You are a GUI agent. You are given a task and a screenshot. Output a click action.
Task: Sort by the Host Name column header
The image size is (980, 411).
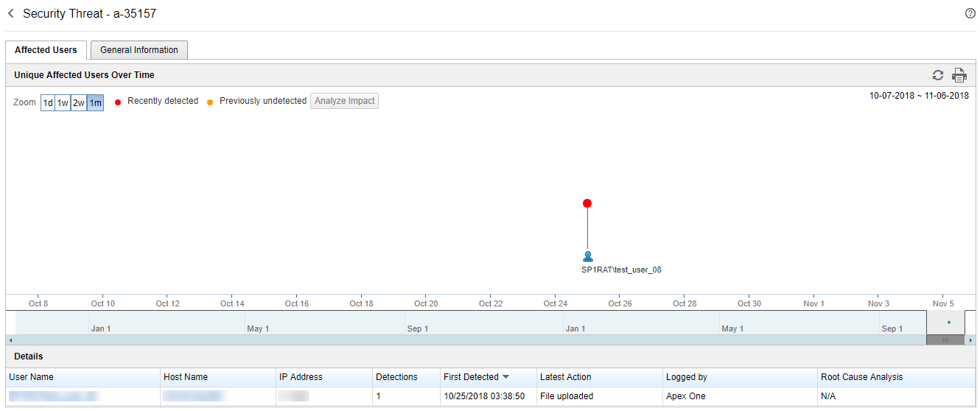[x=186, y=377]
